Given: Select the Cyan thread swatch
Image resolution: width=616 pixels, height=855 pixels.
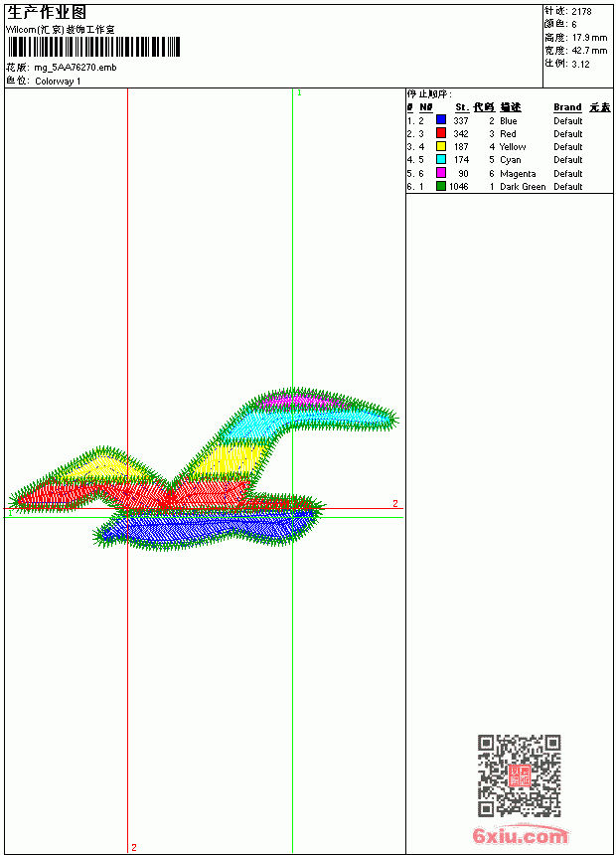Looking at the screenshot, I should (441, 159).
